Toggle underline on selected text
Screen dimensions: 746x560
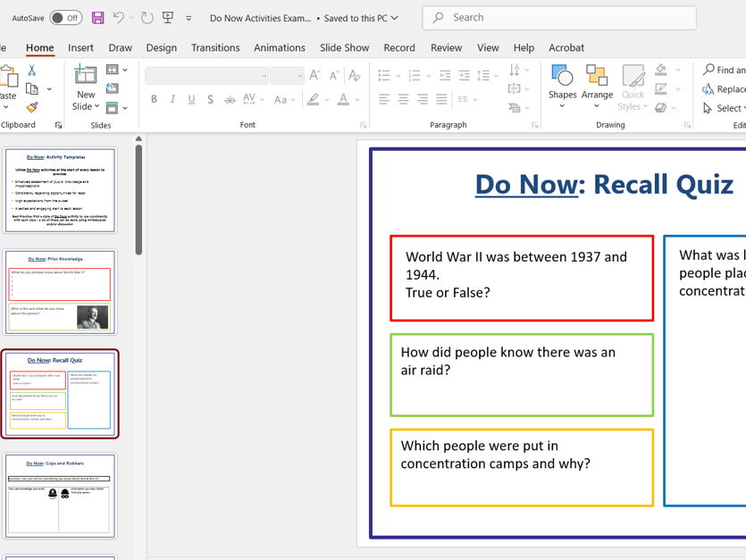190,98
